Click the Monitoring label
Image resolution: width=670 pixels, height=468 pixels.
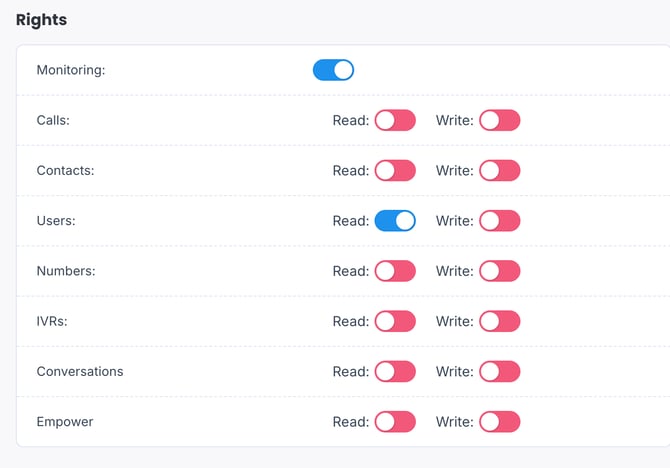point(70,70)
